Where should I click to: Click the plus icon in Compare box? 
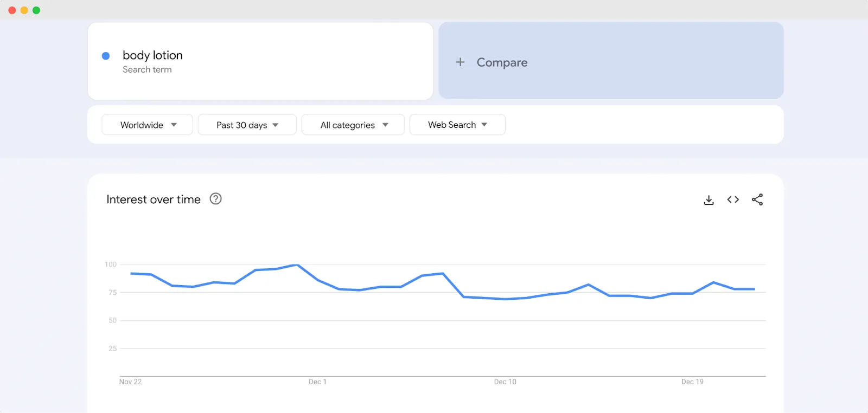pos(460,62)
